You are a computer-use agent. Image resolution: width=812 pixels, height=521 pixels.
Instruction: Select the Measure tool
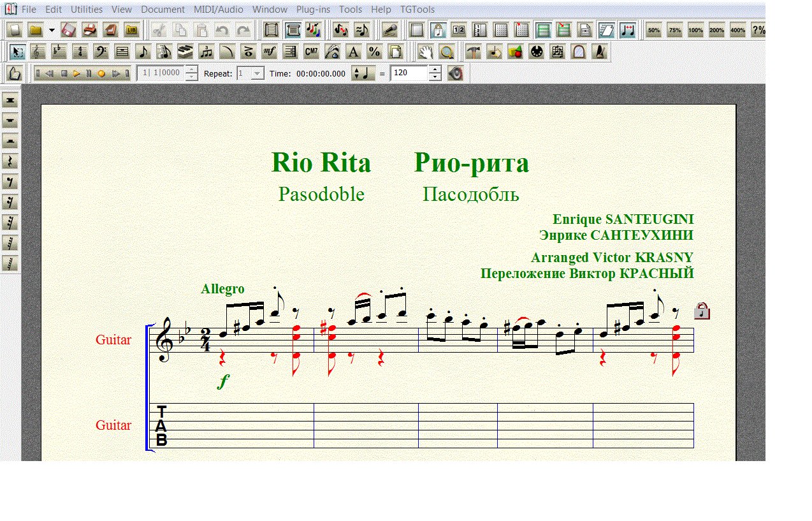pyautogui.click(x=122, y=52)
